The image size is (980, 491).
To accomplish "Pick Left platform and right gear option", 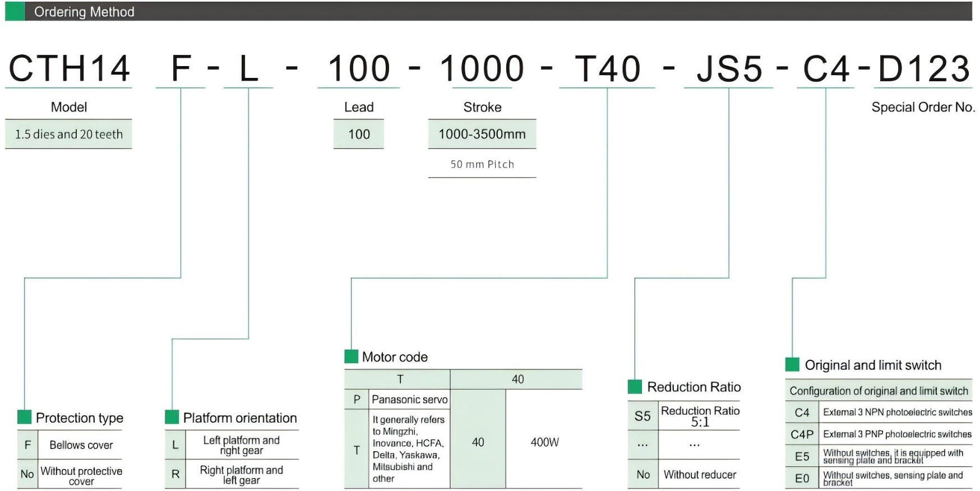I will pos(241,445).
